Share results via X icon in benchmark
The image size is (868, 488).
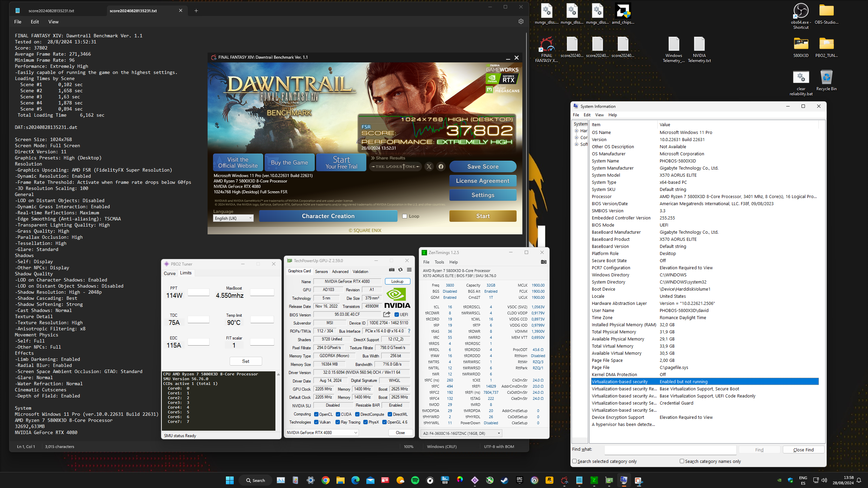[x=429, y=167]
